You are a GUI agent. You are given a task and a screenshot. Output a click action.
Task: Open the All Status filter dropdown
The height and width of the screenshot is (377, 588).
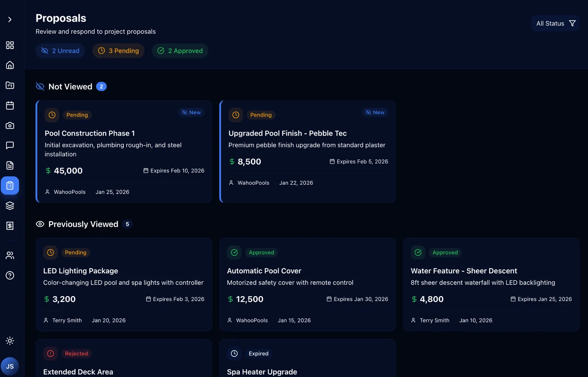(x=555, y=24)
